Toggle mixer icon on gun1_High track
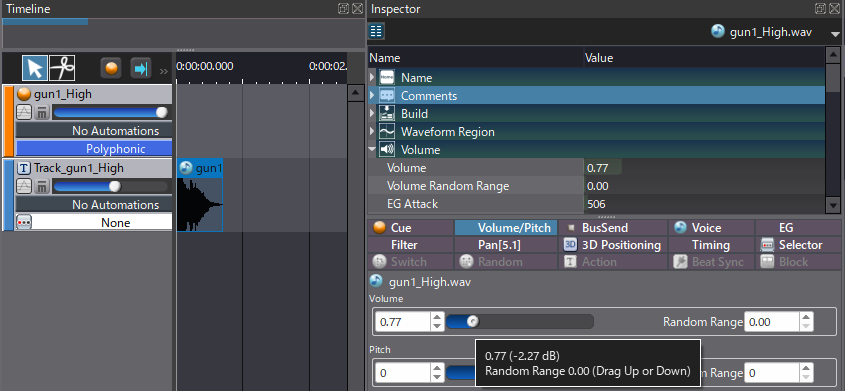The width and height of the screenshot is (845, 391). pos(41,112)
